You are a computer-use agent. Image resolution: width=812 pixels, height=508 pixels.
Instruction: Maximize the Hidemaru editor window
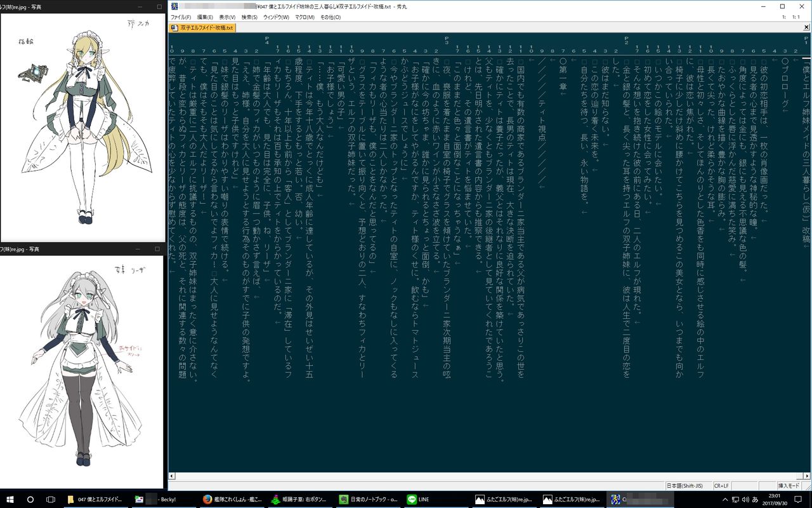(x=783, y=6)
